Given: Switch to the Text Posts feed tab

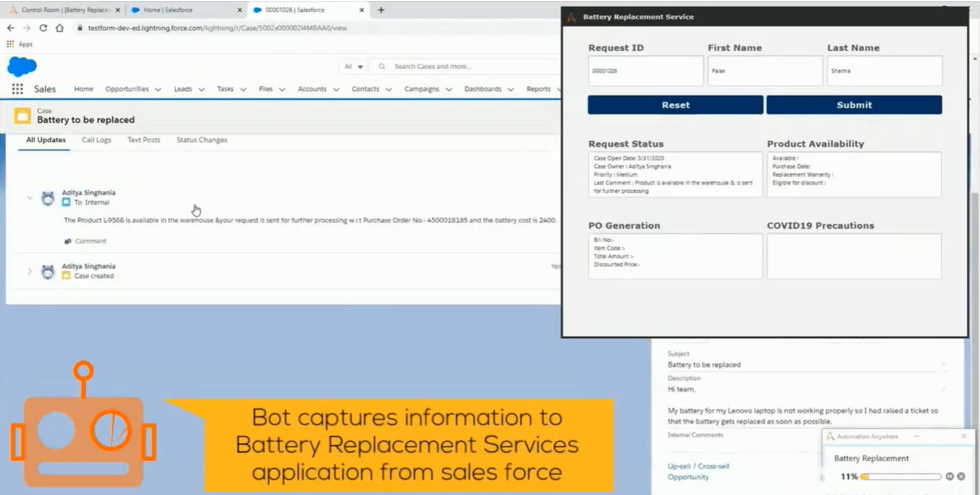Looking at the screenshot, I should pyautogui.click(x=144, y=140).
